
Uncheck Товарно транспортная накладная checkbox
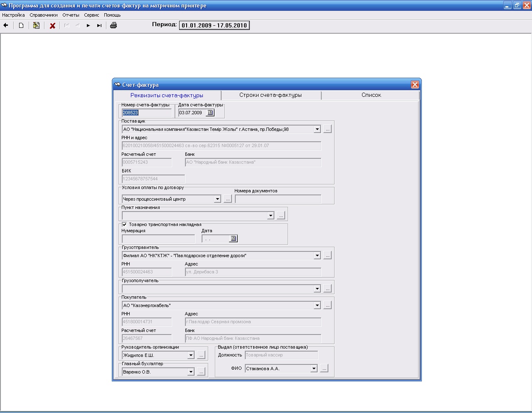coord(124,224)
